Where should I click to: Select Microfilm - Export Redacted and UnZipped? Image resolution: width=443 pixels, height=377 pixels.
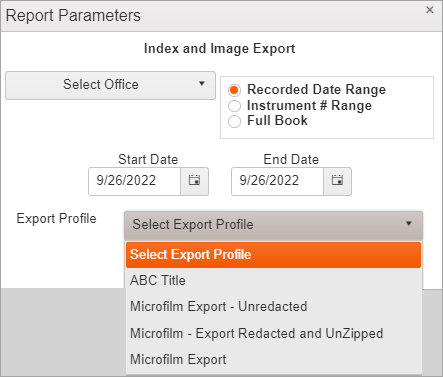click(273, 333)
